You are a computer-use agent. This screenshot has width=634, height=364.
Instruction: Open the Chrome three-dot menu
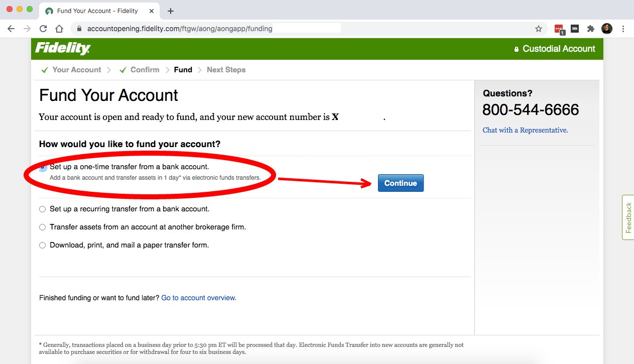tap(623, 29)
